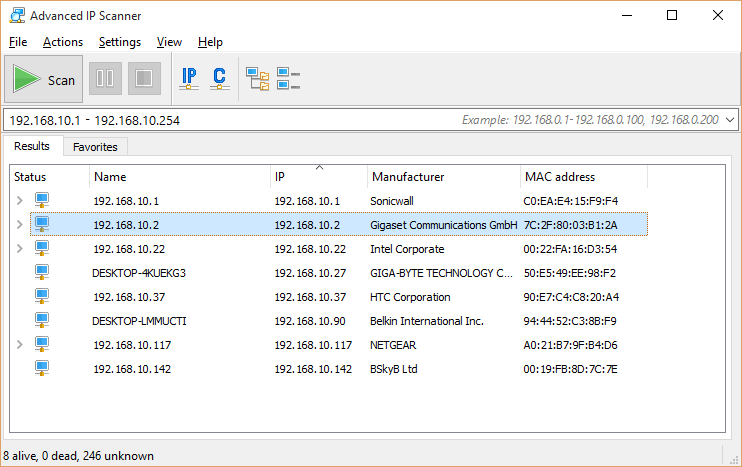This screenshot has height=467, width=742.
Task: Click computer icon of Sonicwall device
Action: click(42, 200)
